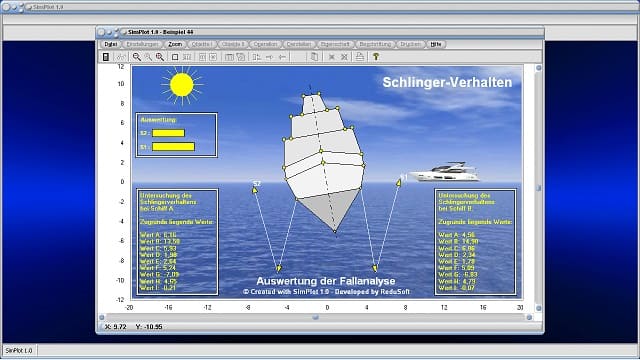Open the Zoom menu
The width and height of the screenshot is (640, 360).
pyautogui.click(x=175, y=44)
